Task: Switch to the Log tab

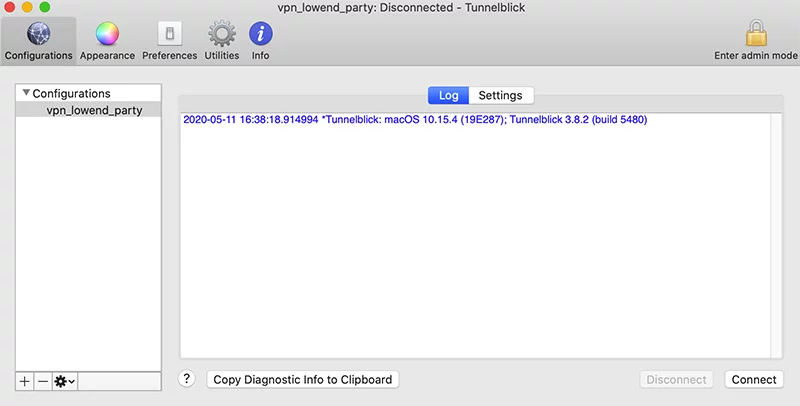Action: pyautogui.click(x=448, y=95)
